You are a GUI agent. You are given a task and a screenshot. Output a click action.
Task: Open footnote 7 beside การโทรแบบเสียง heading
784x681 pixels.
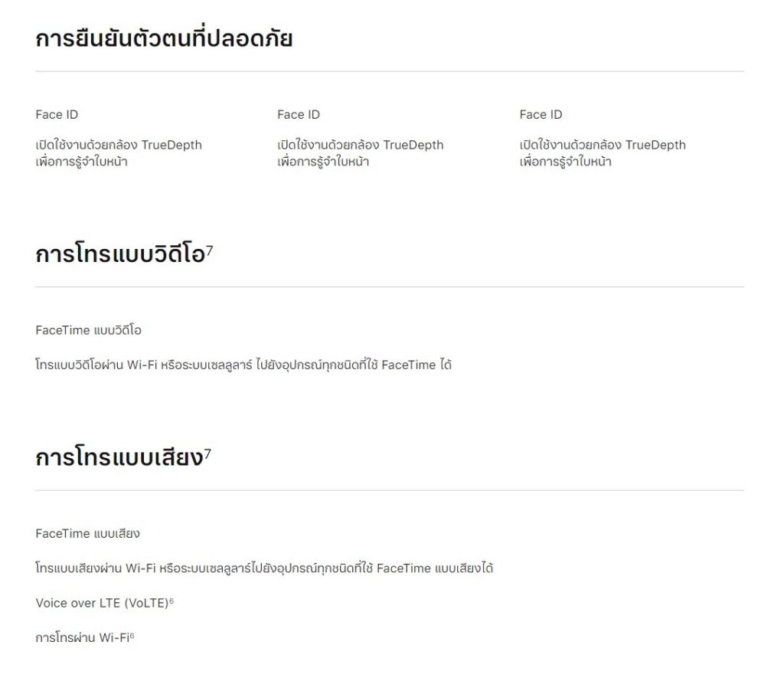click(x=208, y=453)
